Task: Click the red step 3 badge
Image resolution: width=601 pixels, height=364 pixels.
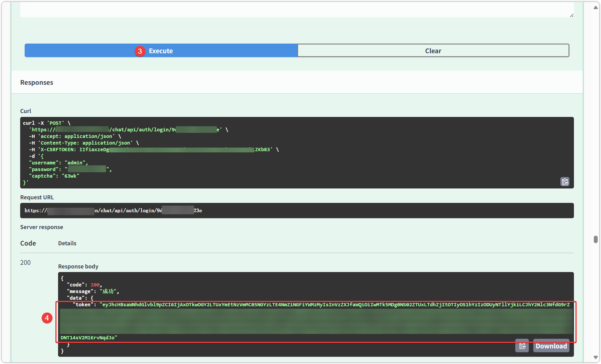Action: 140,51
